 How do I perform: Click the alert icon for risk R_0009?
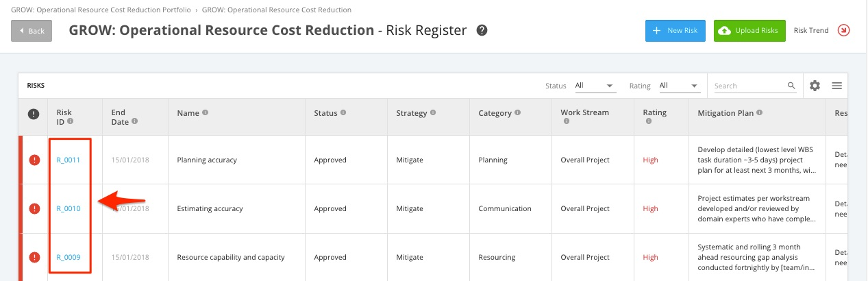(34, 258)
